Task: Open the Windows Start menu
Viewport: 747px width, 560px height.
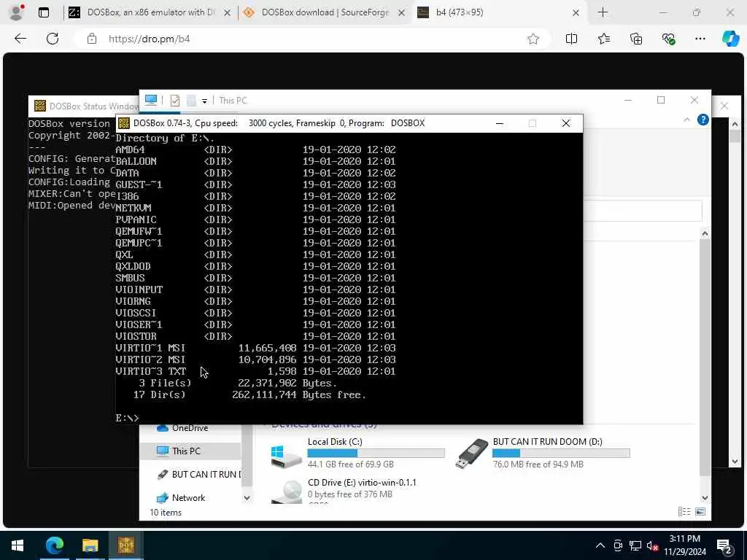Action: (x=18, y=545)
